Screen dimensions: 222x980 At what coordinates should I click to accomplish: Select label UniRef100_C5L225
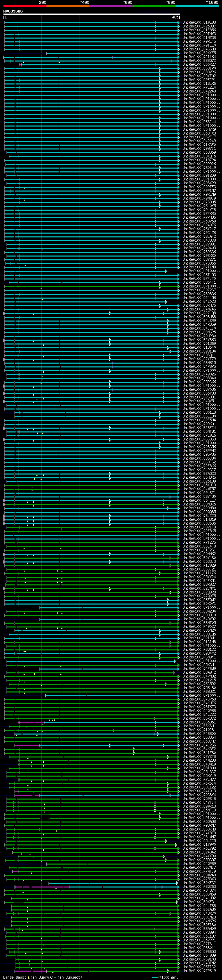coord(199,840)
